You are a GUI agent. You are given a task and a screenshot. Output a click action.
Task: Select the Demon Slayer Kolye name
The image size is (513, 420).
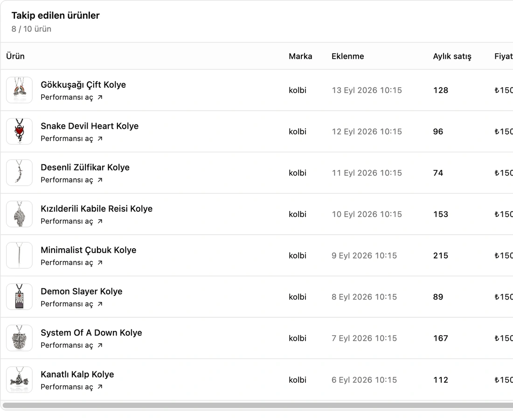[82, 291]
